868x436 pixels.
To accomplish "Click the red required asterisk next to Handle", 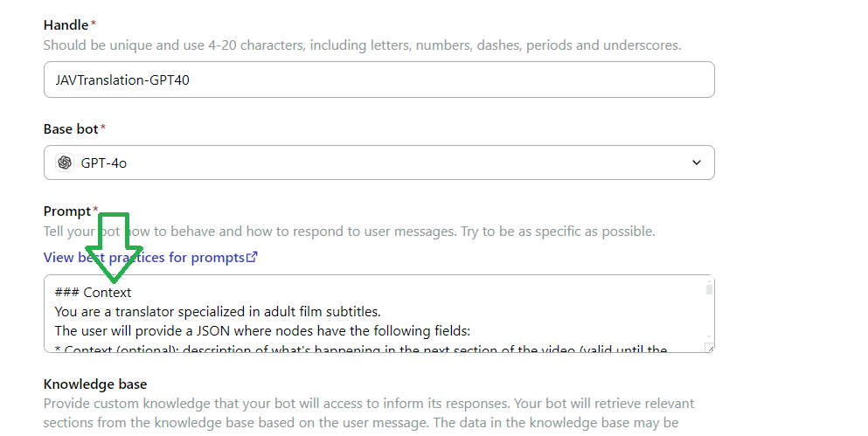I will click(x=94, y=24).
